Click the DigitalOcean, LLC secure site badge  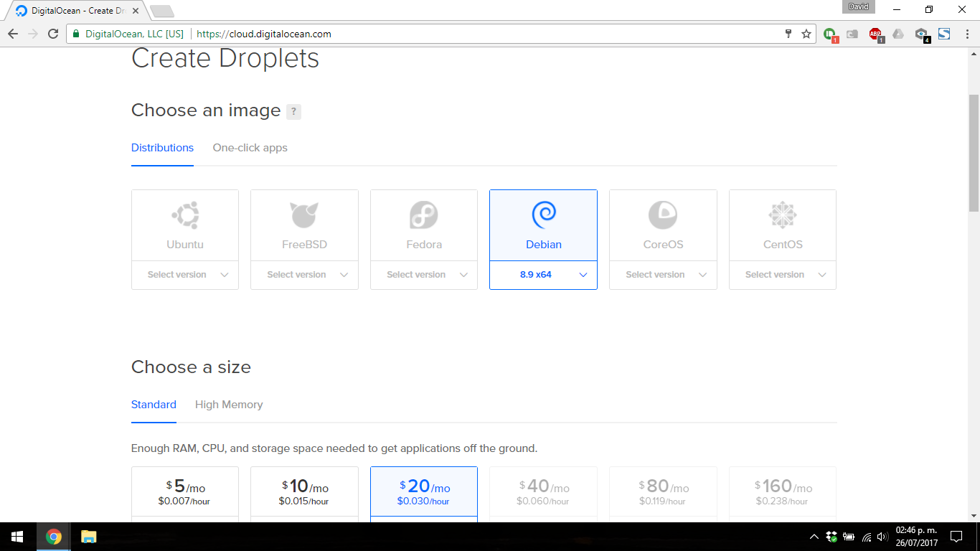point(128,34)
